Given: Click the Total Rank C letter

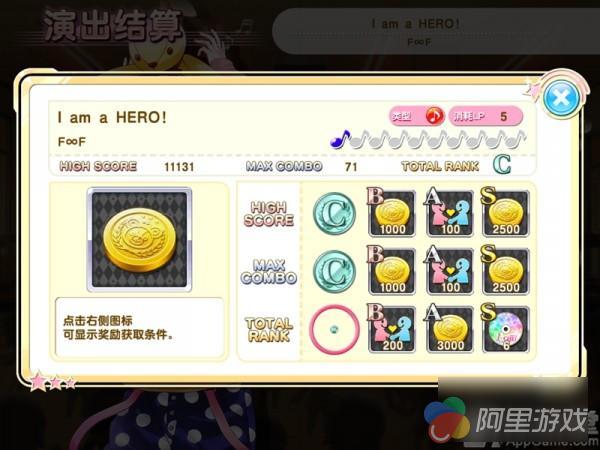Looking at the screenshot, I should (502, 165).
